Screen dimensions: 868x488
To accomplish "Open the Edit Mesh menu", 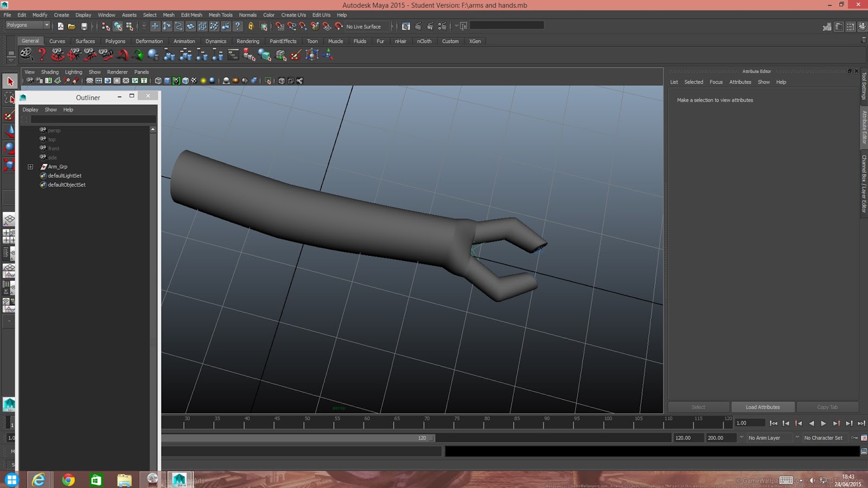I will [x=191, y=15].
